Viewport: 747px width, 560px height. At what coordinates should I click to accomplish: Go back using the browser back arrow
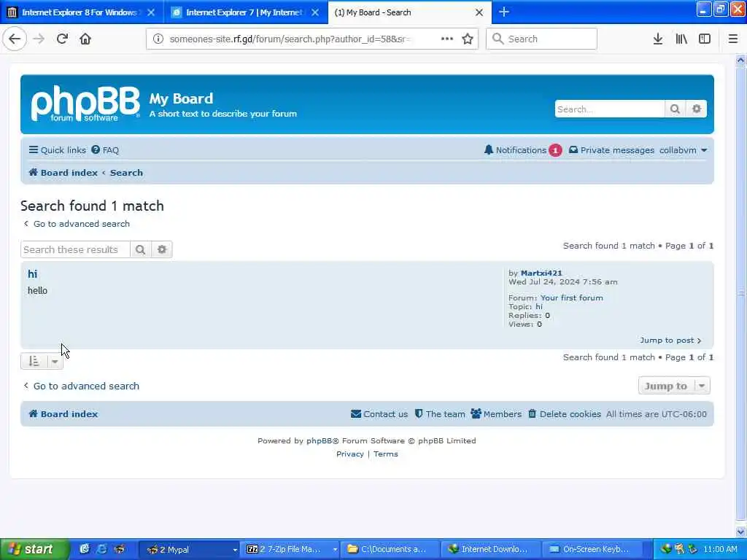click(x=15, y=39)
